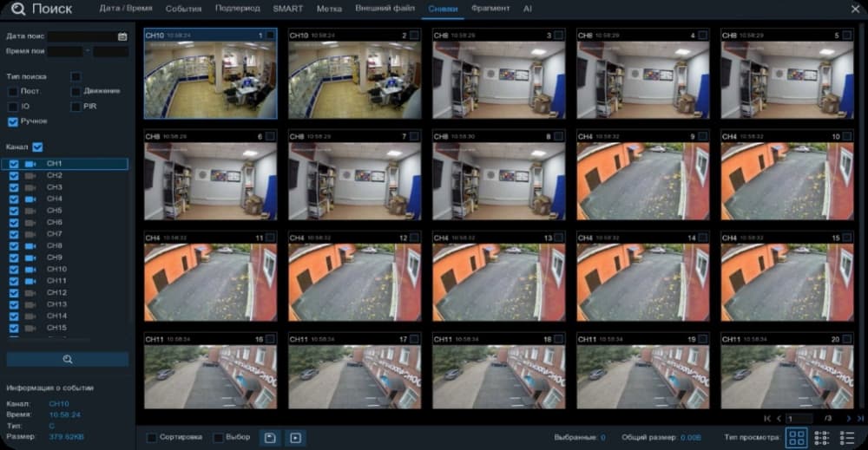Viewport: 868px width, 450px height.
Task: Open the calendar date picker icon
Action: (122, 36)
